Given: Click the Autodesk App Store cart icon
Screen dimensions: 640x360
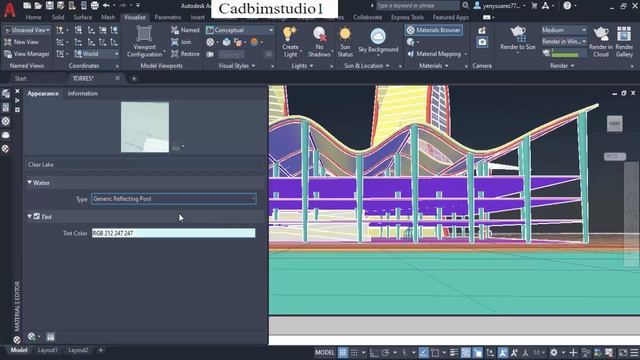Looking at the screenshot, I should point(534,6).
